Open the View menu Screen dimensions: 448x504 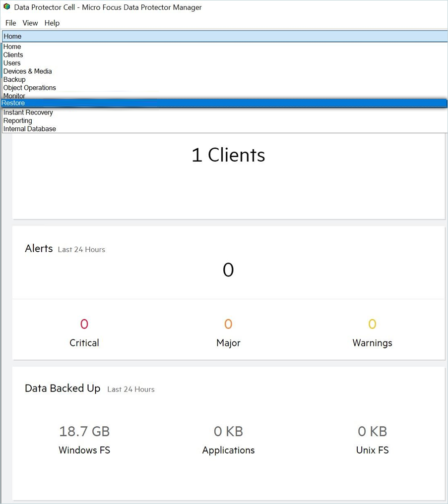tap(30, 23)
